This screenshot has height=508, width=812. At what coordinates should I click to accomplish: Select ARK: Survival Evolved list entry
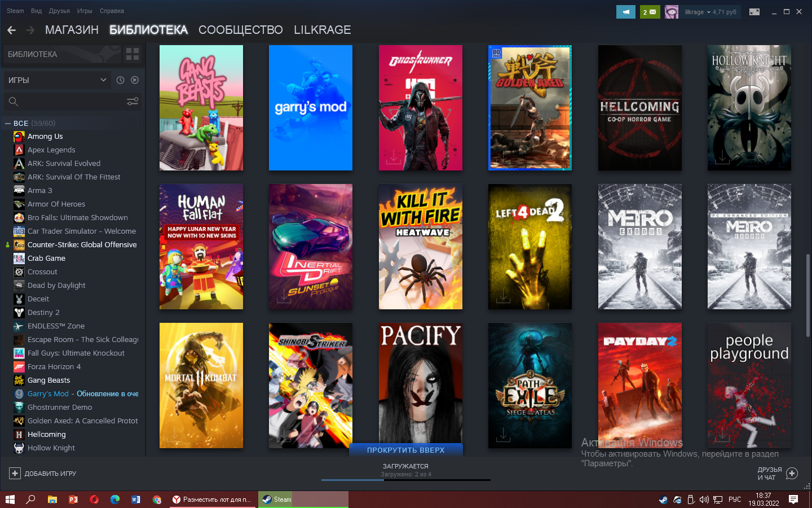pyautogui.click(x=76, y=163)
